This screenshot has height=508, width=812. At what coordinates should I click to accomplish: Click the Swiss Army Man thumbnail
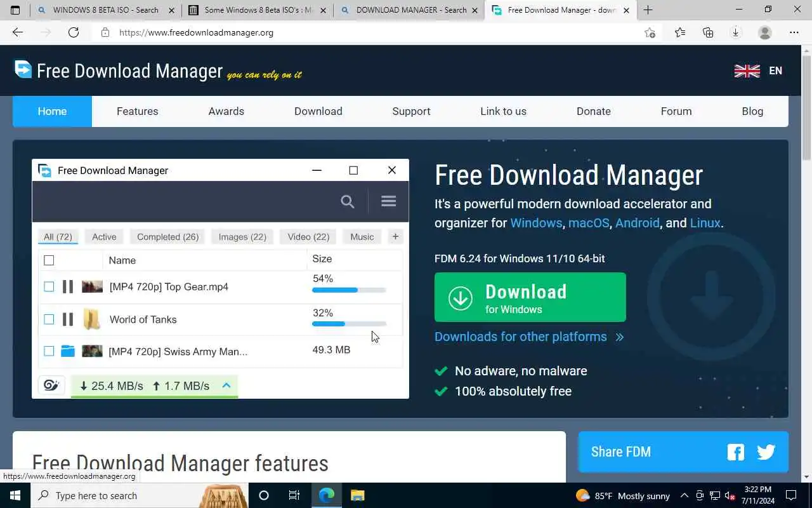92,351
